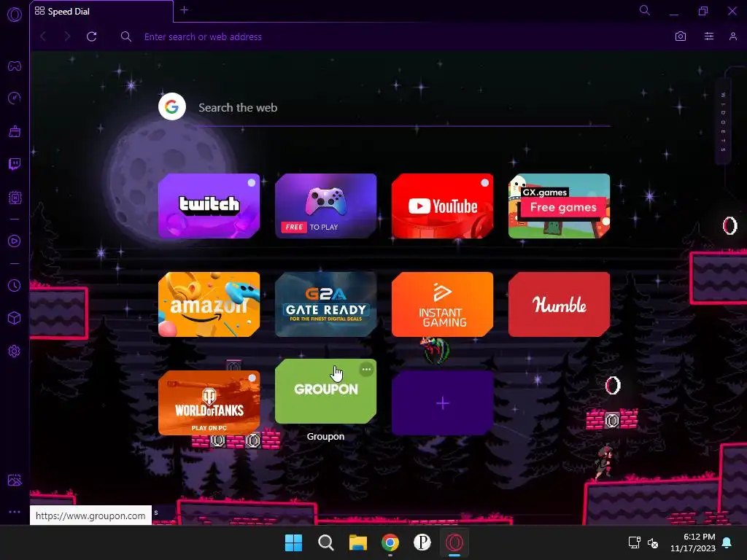Open the Amazon speed dial tile
This screenshot has width=747, height=560.
tap(209, 304)
